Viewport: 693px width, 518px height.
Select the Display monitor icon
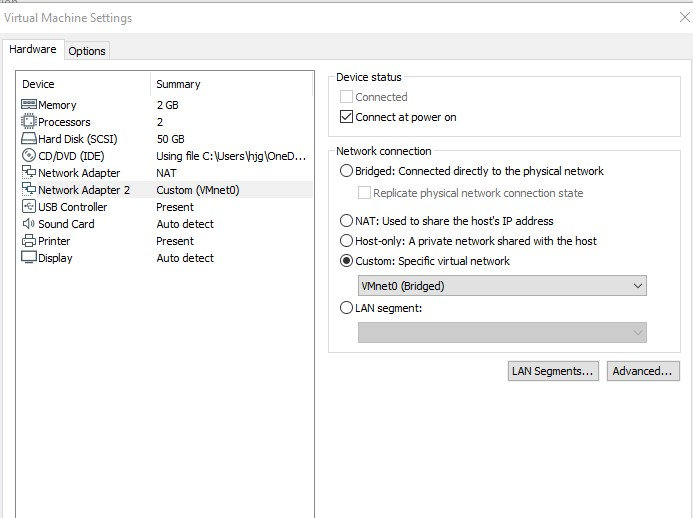tap(29, 258)
